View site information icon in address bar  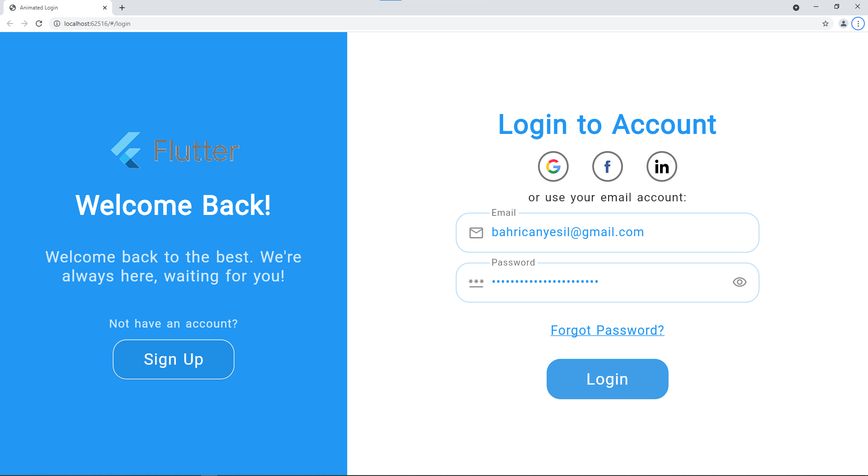click(x=57, y=24)
